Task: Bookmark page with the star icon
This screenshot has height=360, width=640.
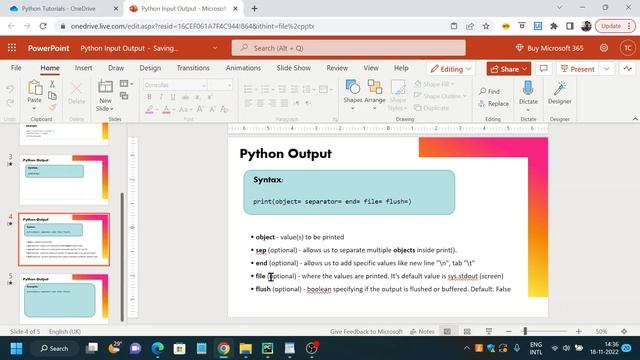Action: (486, 26)
